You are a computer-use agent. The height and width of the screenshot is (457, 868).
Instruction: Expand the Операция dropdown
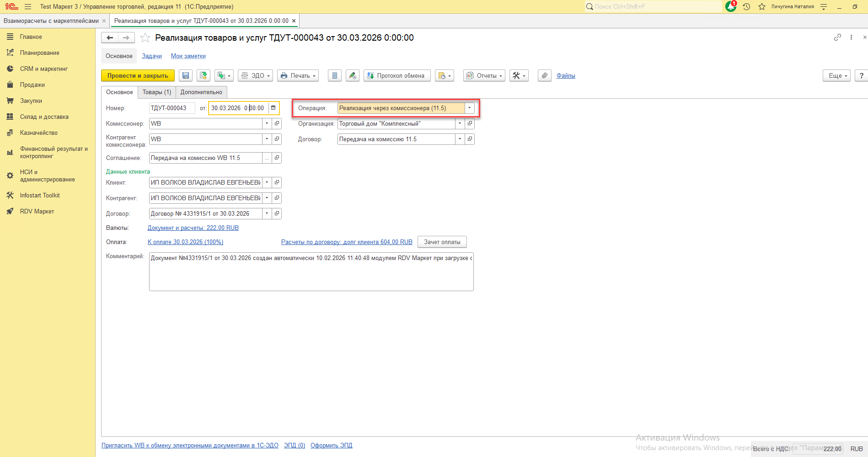point(469,108)
